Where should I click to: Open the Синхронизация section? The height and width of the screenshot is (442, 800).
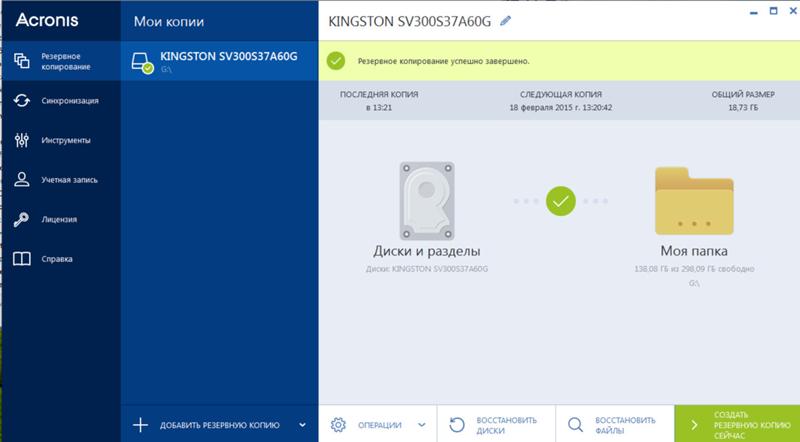click(x=61, y=101)
